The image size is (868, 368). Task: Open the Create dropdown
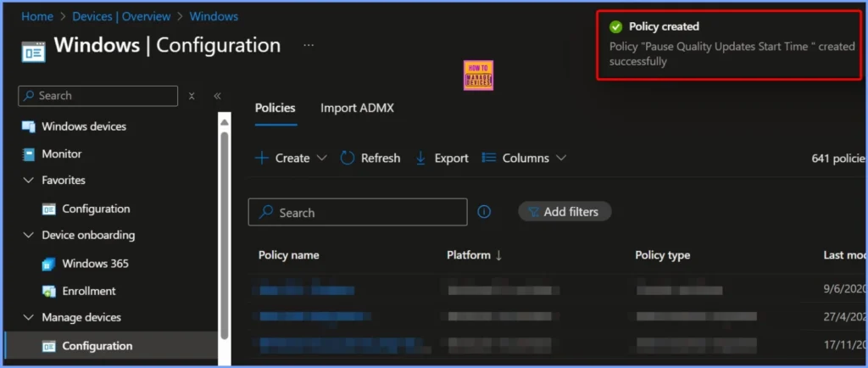pos(292,159)
